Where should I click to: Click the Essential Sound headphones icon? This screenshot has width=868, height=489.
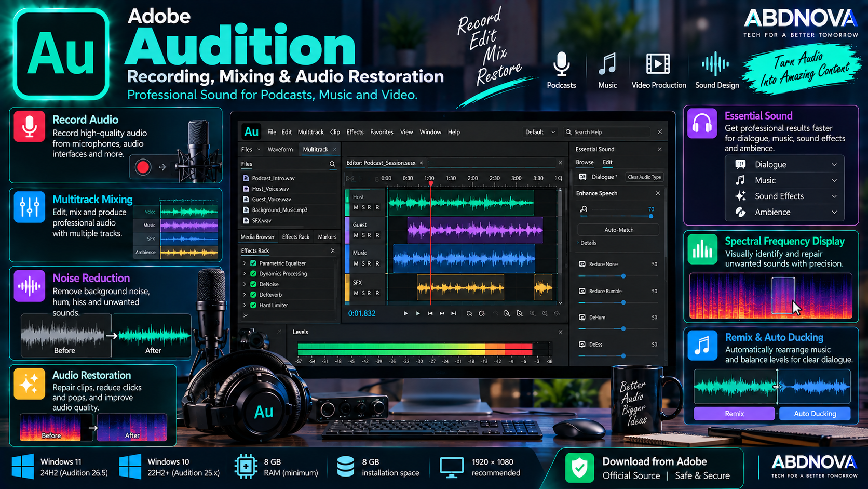click(702, 123)
